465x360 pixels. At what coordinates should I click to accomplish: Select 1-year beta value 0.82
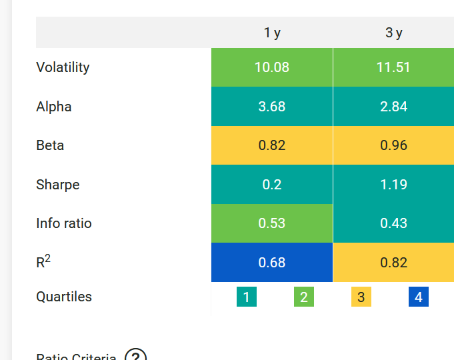(x=272, y=146)
